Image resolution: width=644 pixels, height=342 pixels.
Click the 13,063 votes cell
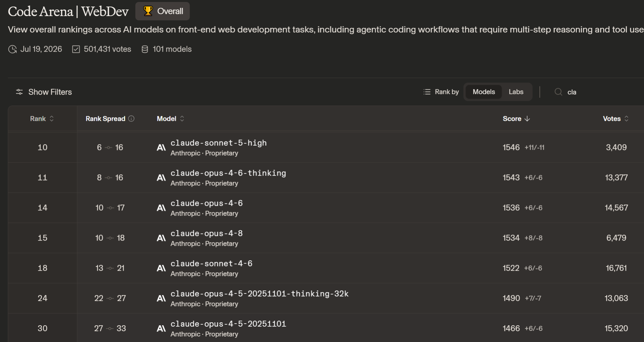[x=616, y=298]
